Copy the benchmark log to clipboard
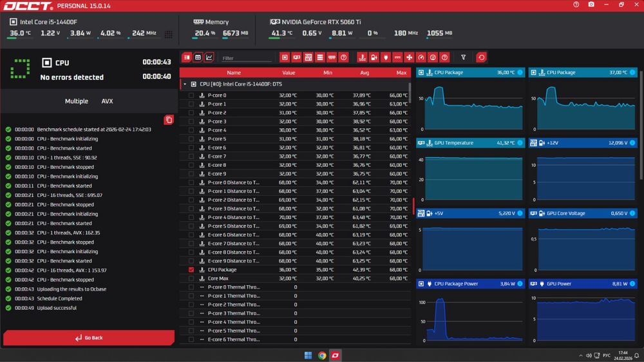The image size is (644, 362). 168,120
